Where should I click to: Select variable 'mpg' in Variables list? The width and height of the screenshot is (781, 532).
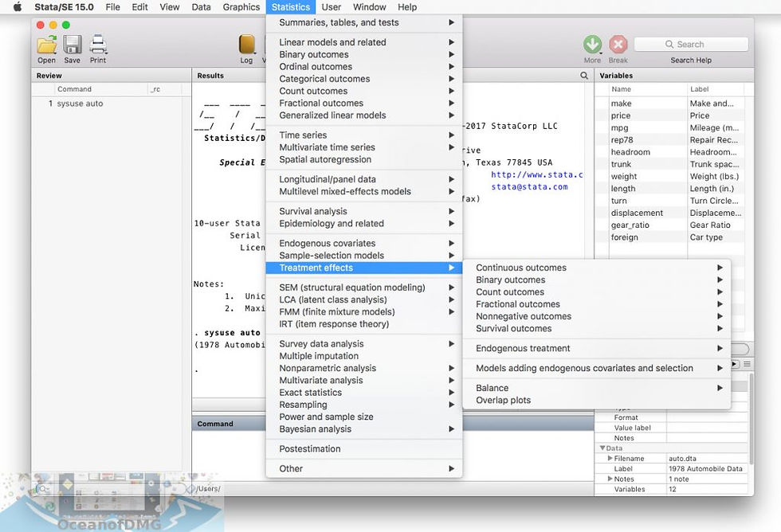pyautogui.click(x=619, y=128)
